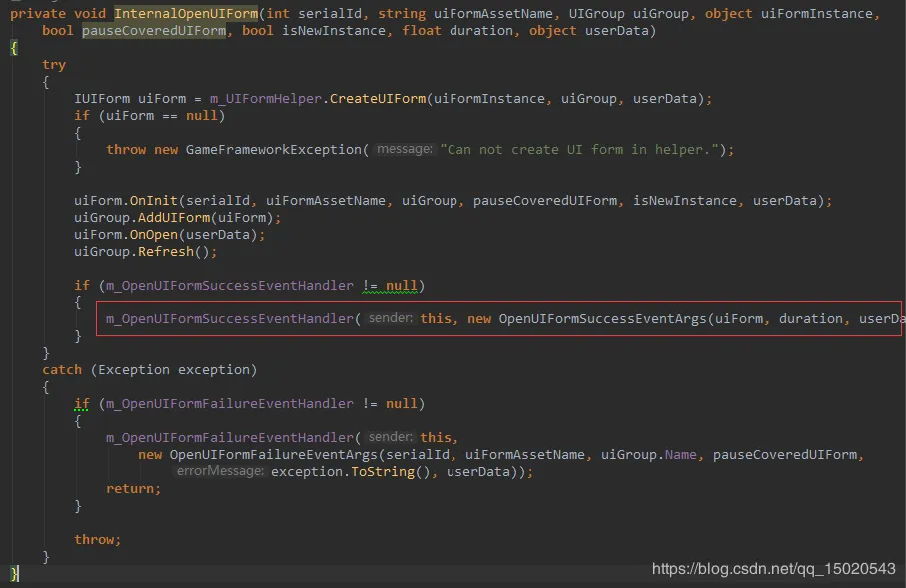The width and height of the screenshot is (906, 588).
Task: Click the errorMessage: parameter hint
Action: [x=220, y=471]
